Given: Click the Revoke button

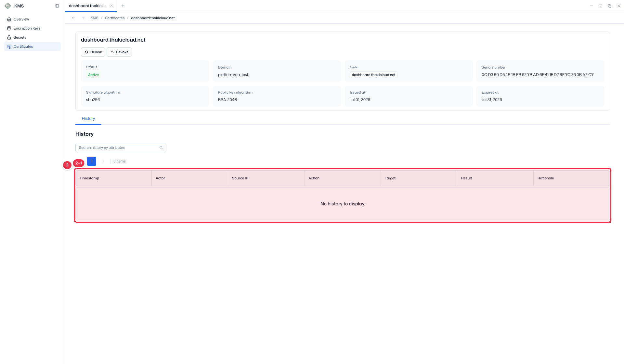Looking at the screenshot, I should [119, 52].
